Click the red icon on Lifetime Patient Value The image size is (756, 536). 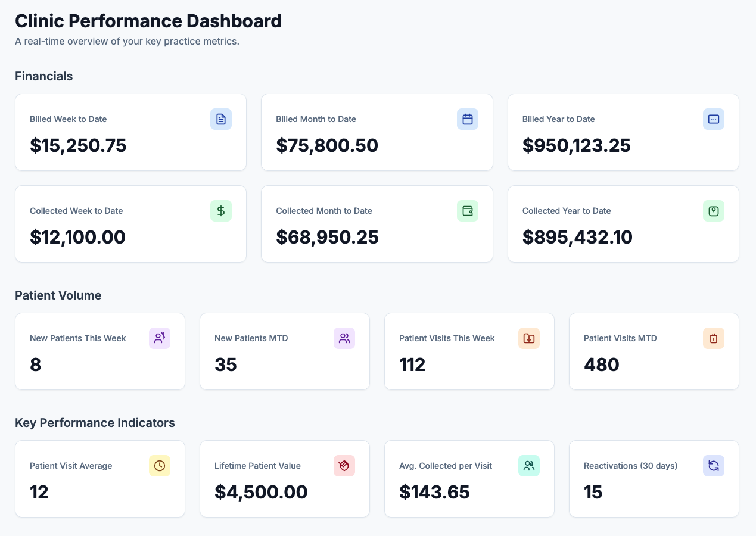[344, 466]
